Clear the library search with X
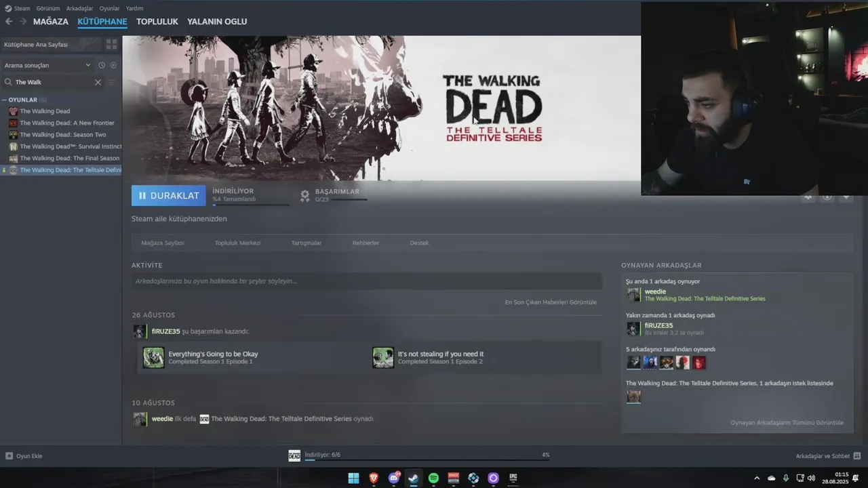868x488 pixels. [x=98, y=82]
